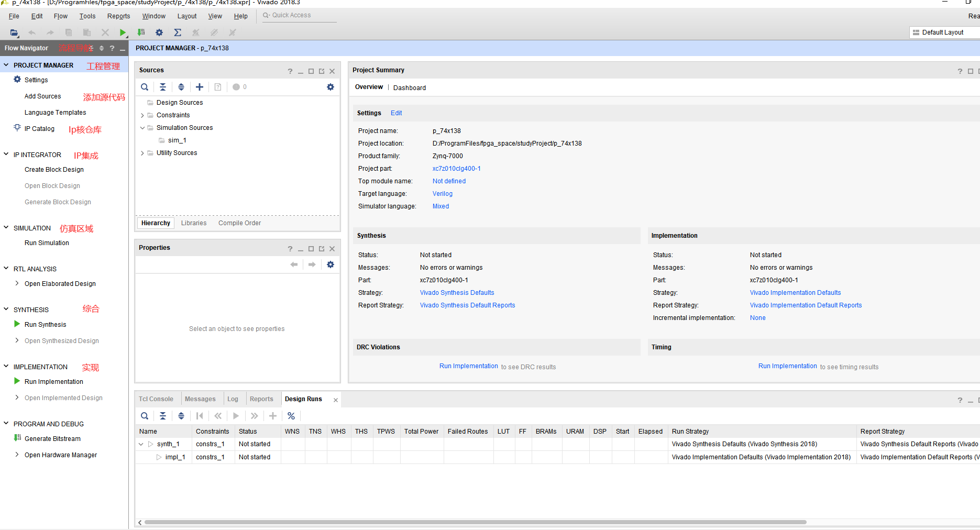This screenshot has height=530, width=980.
Task: Expand all rows in Design Runs
Action: (x=181, y=416)
